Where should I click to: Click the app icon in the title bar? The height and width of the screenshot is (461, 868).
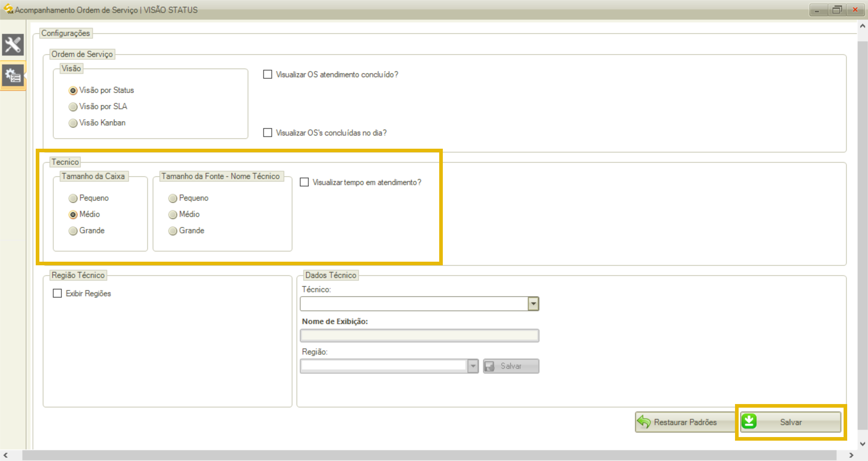(8, 9)
